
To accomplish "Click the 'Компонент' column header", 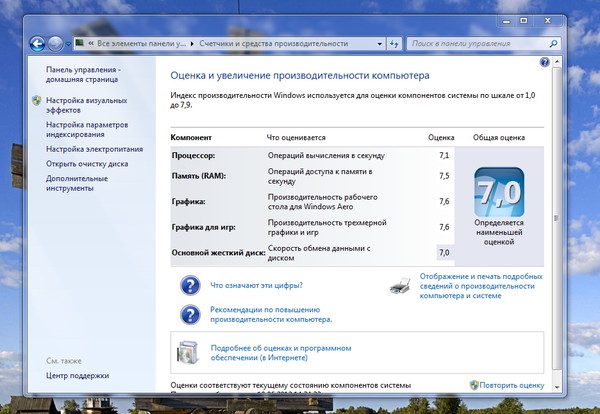I will (x=191, y=137).
